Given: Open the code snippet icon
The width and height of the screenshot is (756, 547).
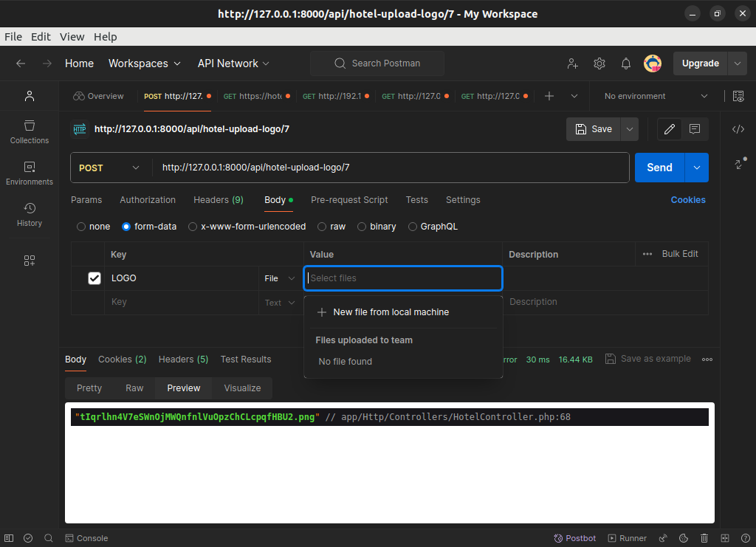Looking at the screenshot, I should click(x=738, y=128).
